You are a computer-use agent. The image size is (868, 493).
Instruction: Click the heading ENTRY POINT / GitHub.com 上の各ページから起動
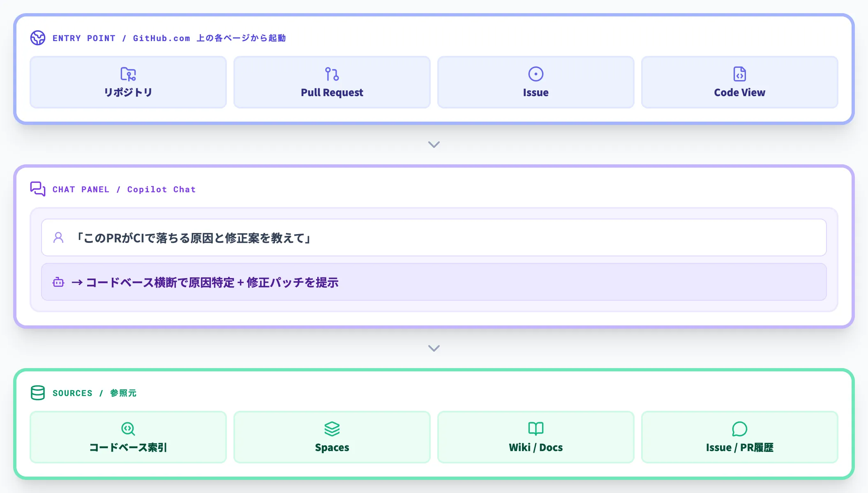point(169,38)
